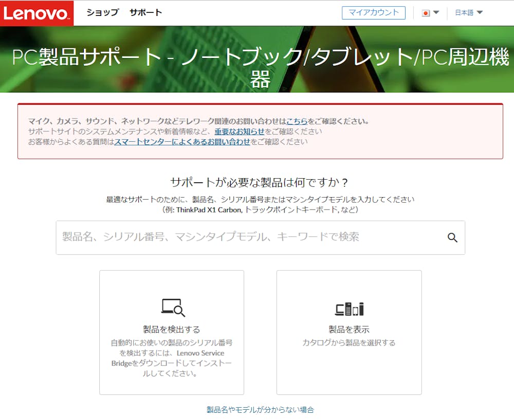Expand the country flag dropdown arrow

436,12
